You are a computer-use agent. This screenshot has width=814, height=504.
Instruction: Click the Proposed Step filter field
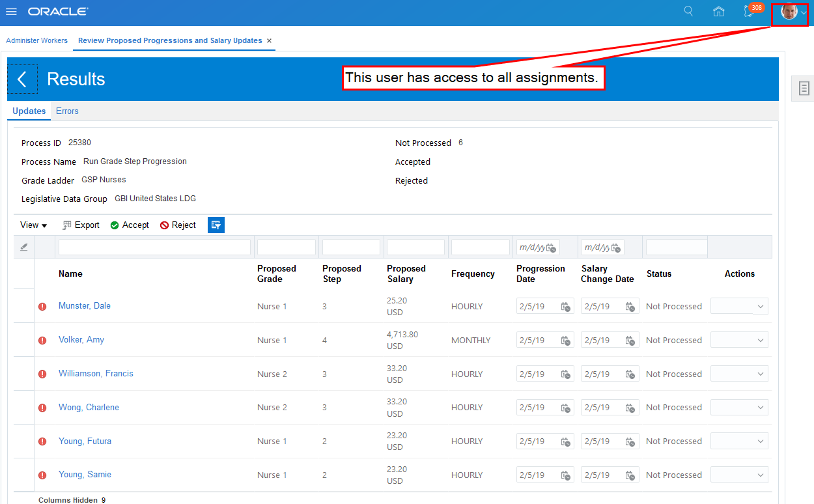[351, 247]
